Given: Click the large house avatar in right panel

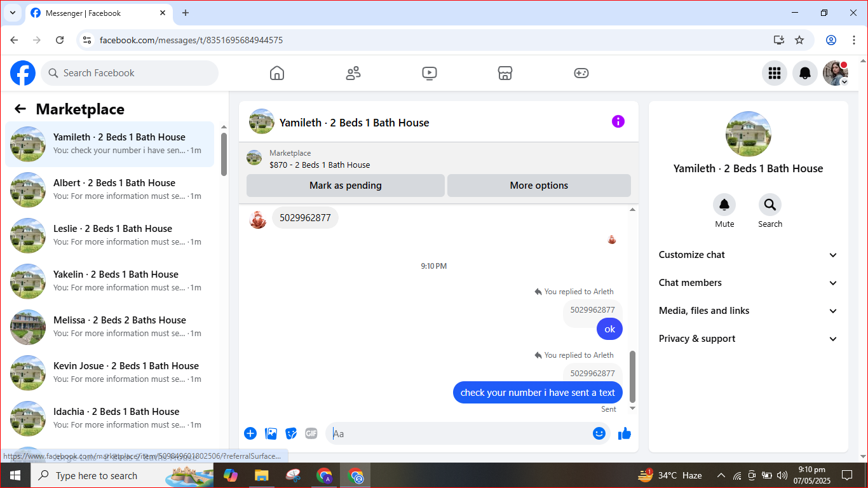Looking at the screenshot, I should [x=749, y=134].
